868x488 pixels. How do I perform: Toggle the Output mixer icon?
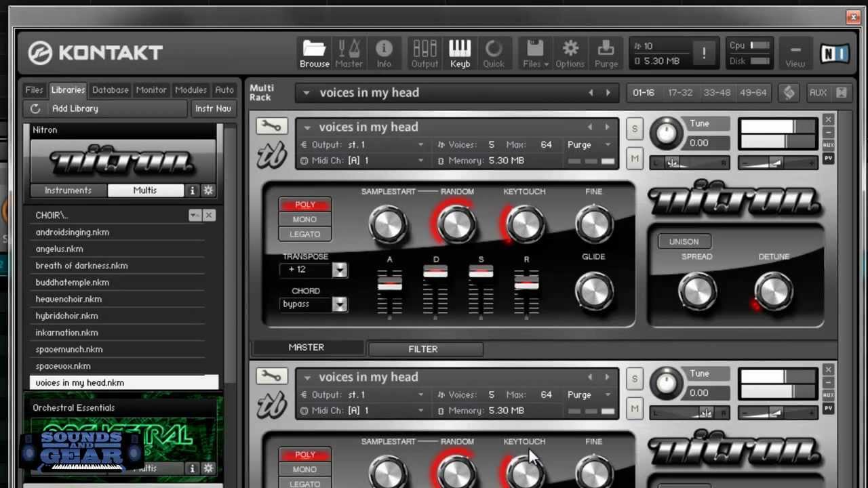tap(425, 54)
